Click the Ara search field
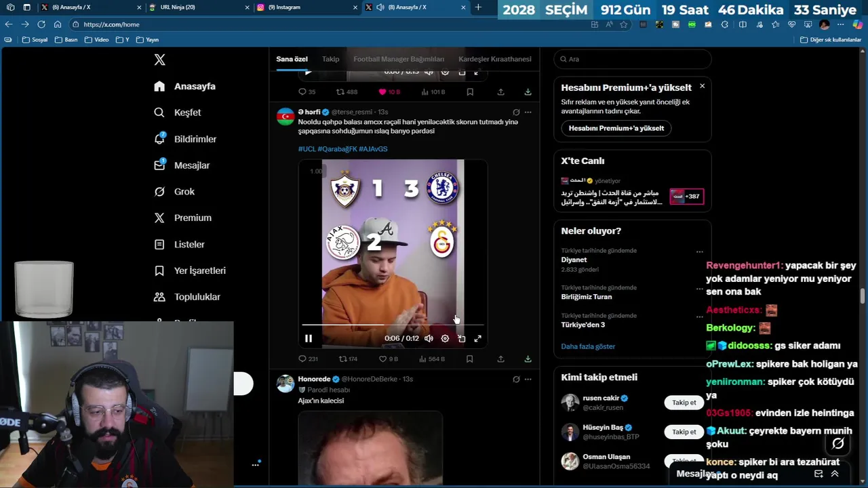The width and height of the screenshot is (868, 488). coord(633,59)
